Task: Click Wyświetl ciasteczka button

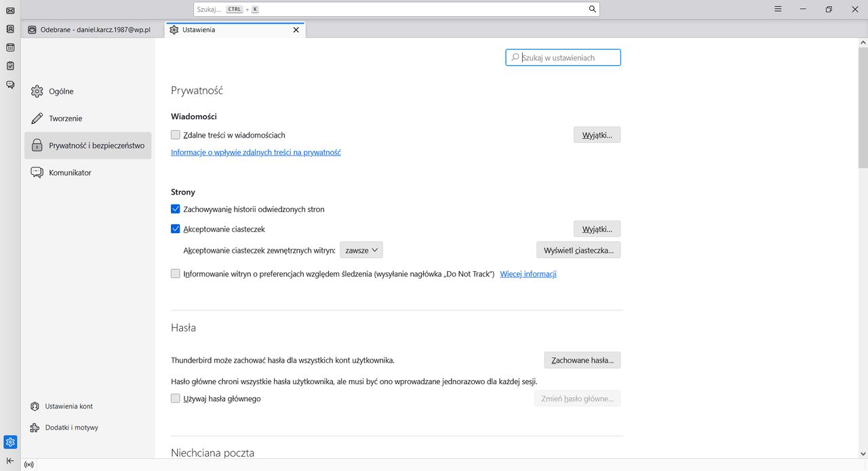Action: [578, 250]
